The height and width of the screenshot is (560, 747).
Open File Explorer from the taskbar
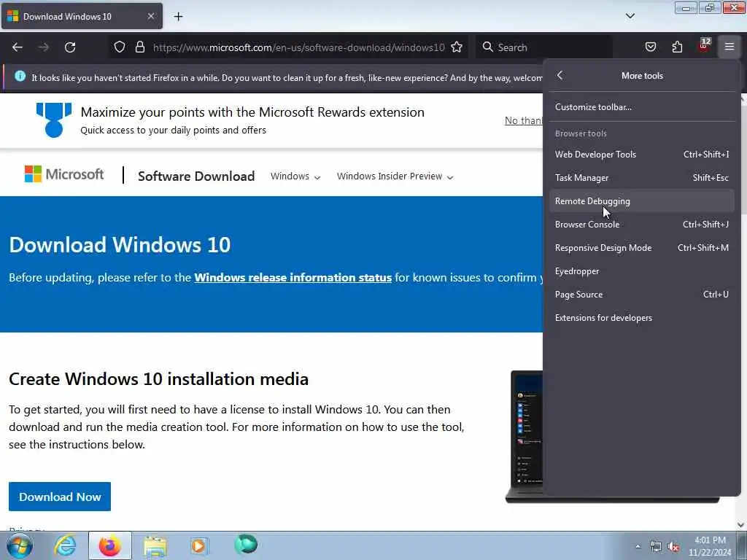(155, 545)
